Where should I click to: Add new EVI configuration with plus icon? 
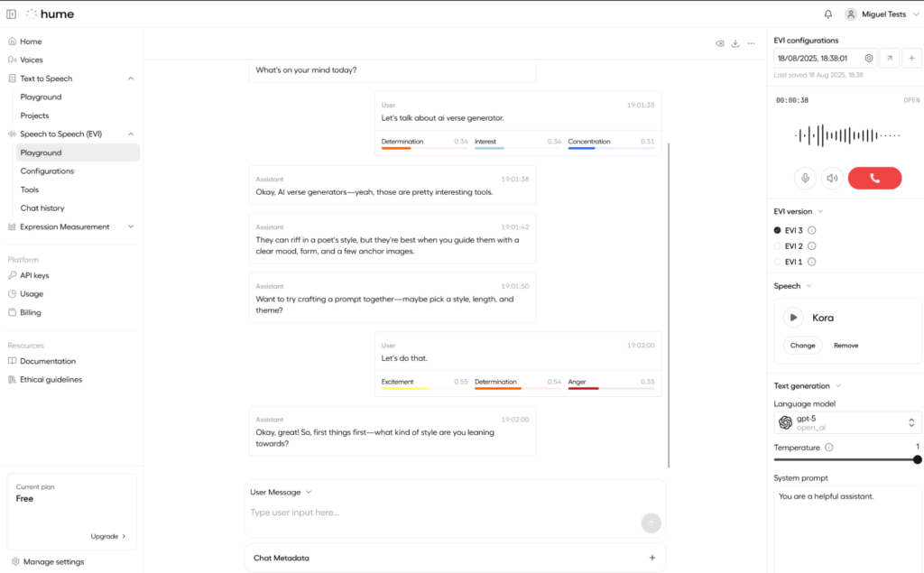[x=911, y=59]
